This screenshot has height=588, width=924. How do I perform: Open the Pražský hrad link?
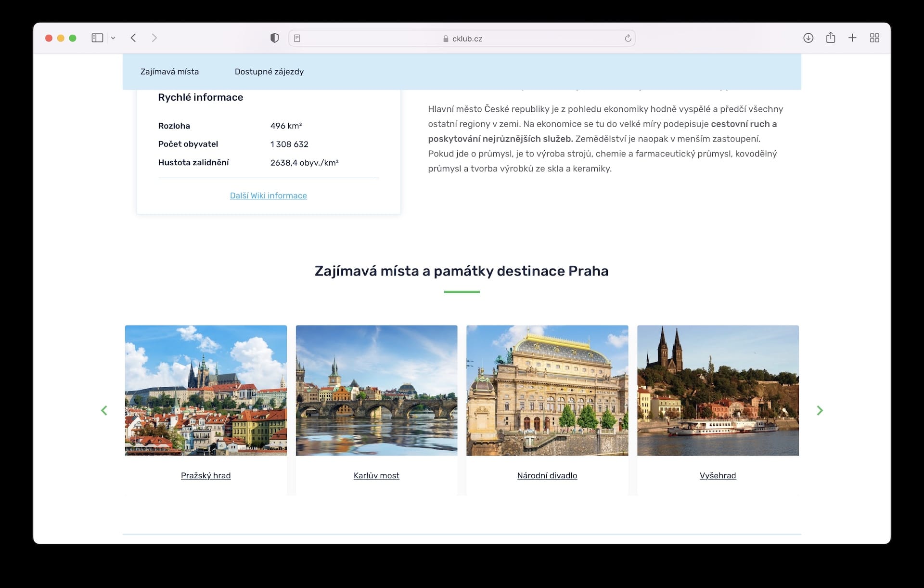205,475
